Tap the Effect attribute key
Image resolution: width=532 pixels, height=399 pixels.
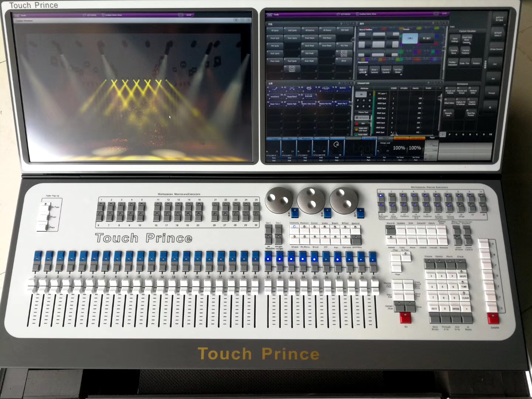[345, 229]
